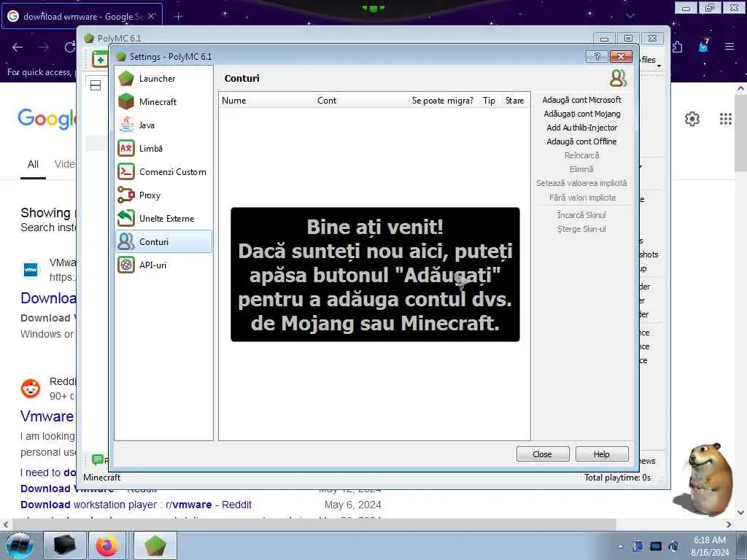747x560 pixels.
Task: Click the Se poate migra? column header
Action: 444,101
